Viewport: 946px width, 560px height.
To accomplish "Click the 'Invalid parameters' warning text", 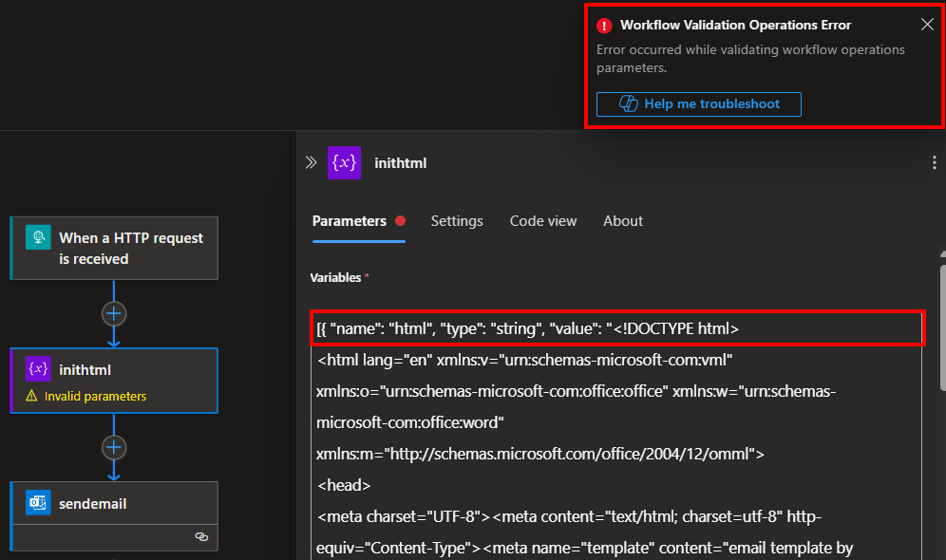I will (x=95, y=396).
